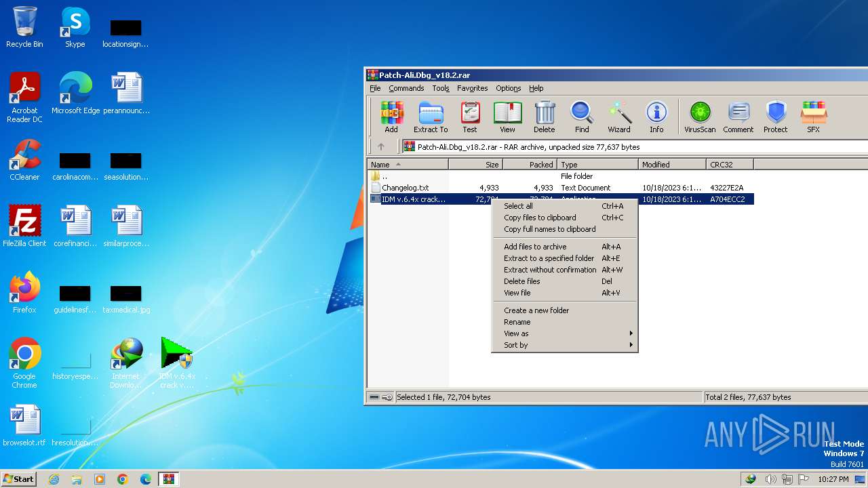Click the Delete toolbar icon

(544, 117)
